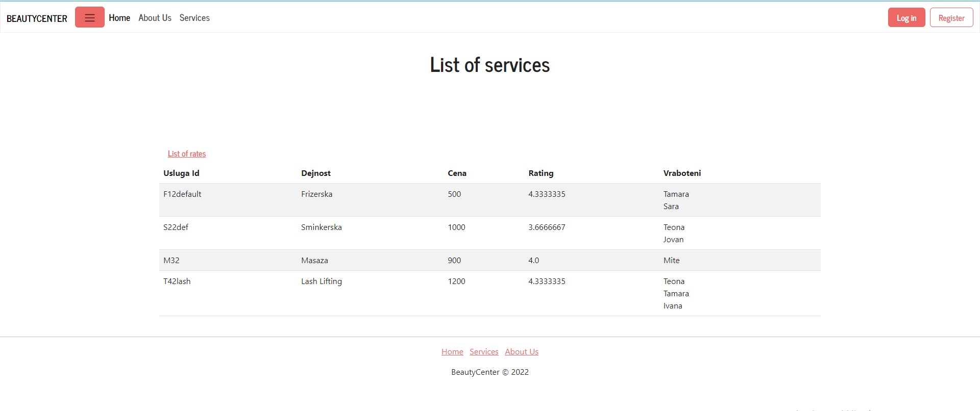Click the footer Services link
Screen dimensions: 980x411
[x=484, y=352]
